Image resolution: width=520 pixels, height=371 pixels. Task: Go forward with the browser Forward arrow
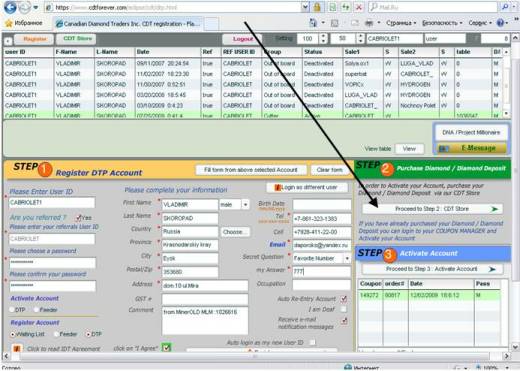pos(25,7)
